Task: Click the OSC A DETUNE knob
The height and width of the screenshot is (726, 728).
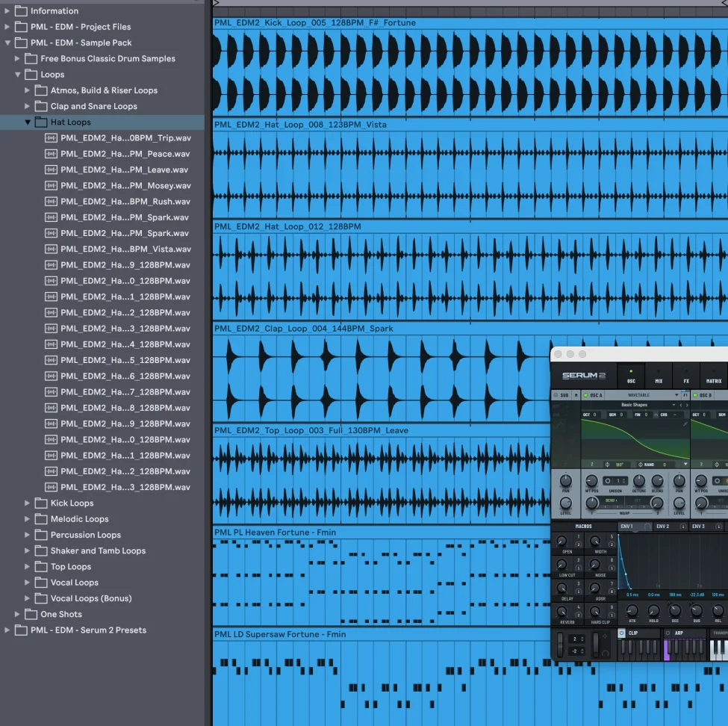Action: coord(639,481)
